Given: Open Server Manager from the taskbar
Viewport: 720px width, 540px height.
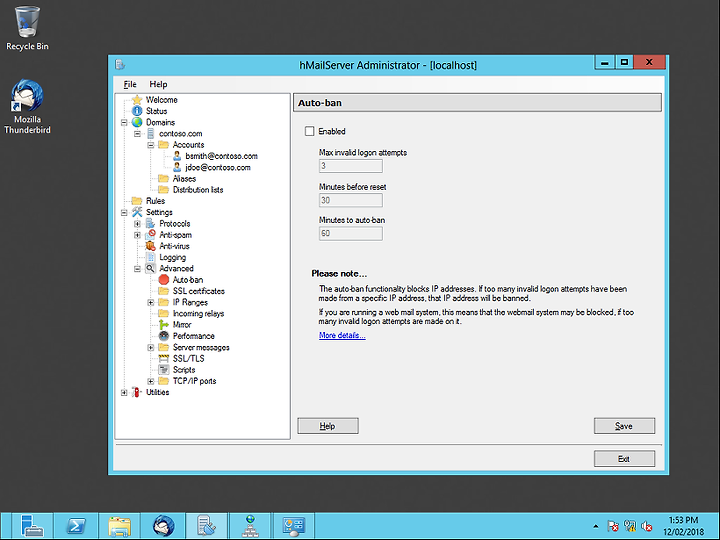Looking at the screenshot, I should click(x=32, y=526).
